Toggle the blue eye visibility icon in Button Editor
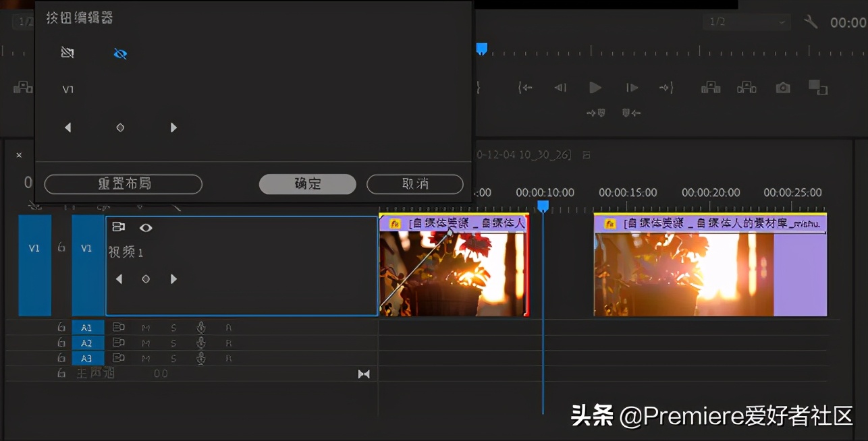This screenshot has width=868, height=441. pos(120,53)
